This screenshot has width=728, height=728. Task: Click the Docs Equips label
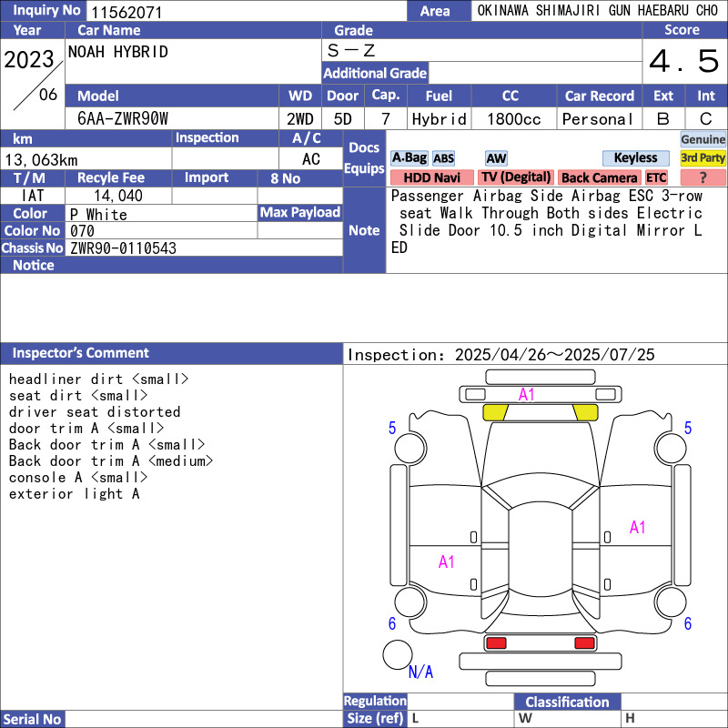point(364,158)
